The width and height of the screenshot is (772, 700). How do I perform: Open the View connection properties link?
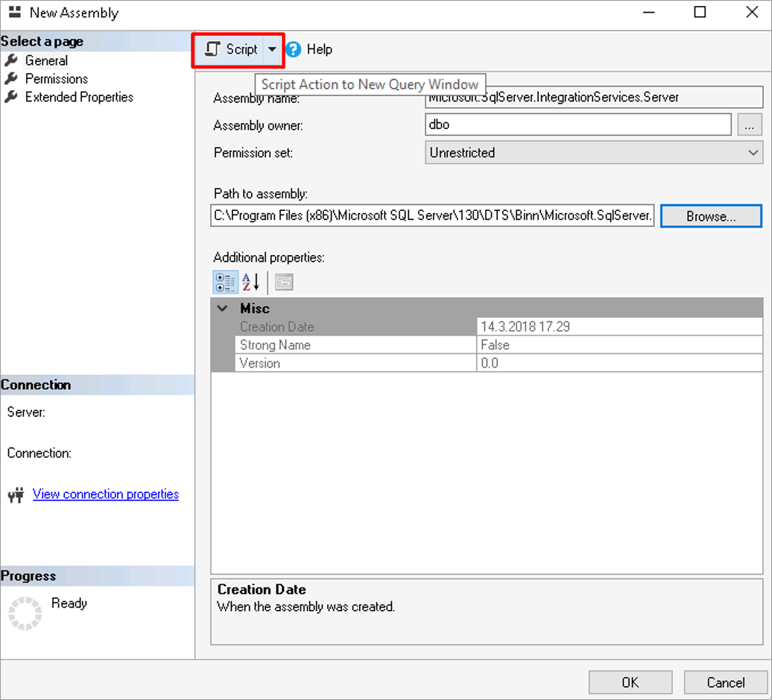pyautogui.click(x=106, y=494)
